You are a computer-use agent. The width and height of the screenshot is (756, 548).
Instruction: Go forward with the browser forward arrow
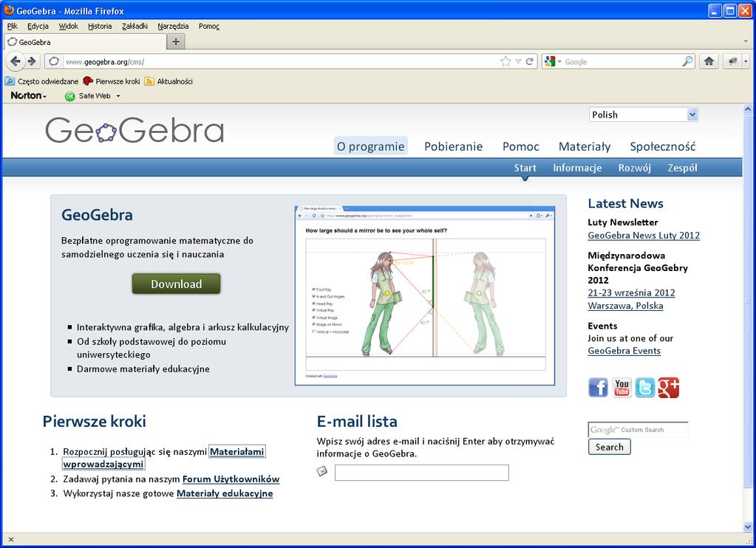tap(32, 61)
